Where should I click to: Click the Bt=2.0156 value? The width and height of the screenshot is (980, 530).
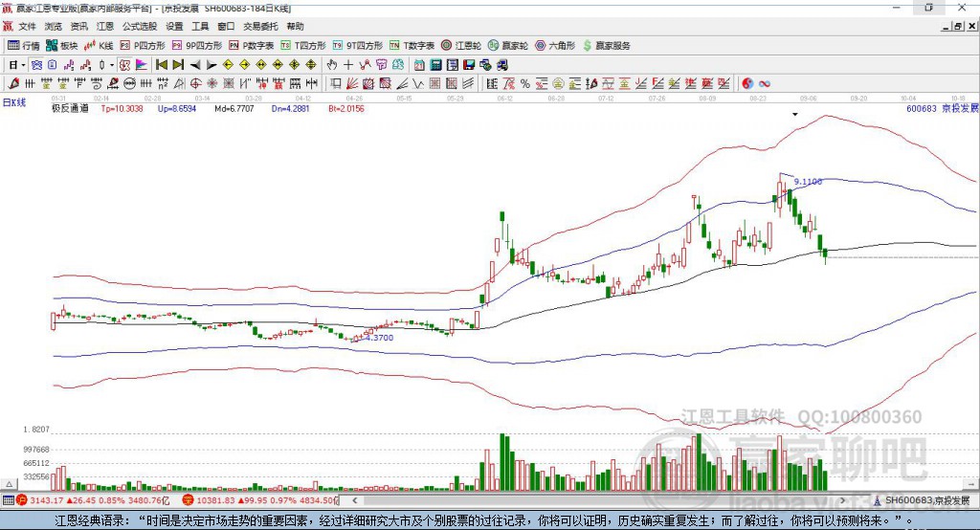point(346,108)
